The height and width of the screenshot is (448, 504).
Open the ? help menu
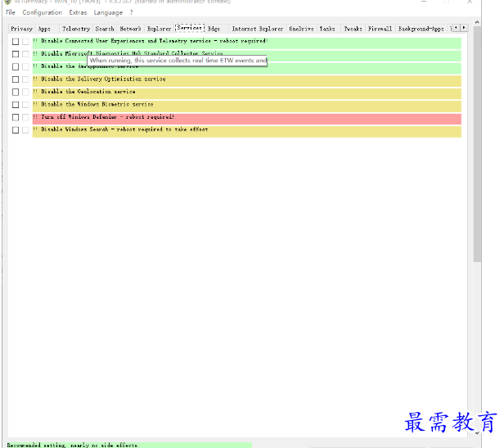[x=131, y=12]
